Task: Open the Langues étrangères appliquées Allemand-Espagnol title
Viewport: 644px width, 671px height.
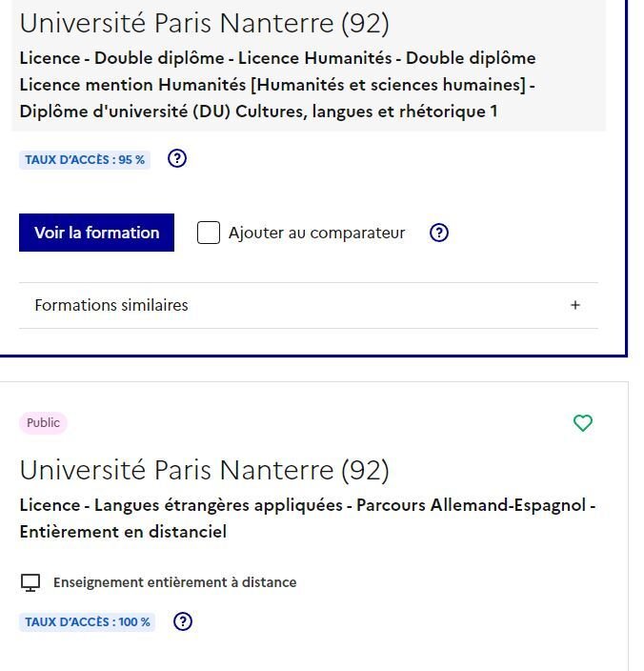Action: click(308, 518)
